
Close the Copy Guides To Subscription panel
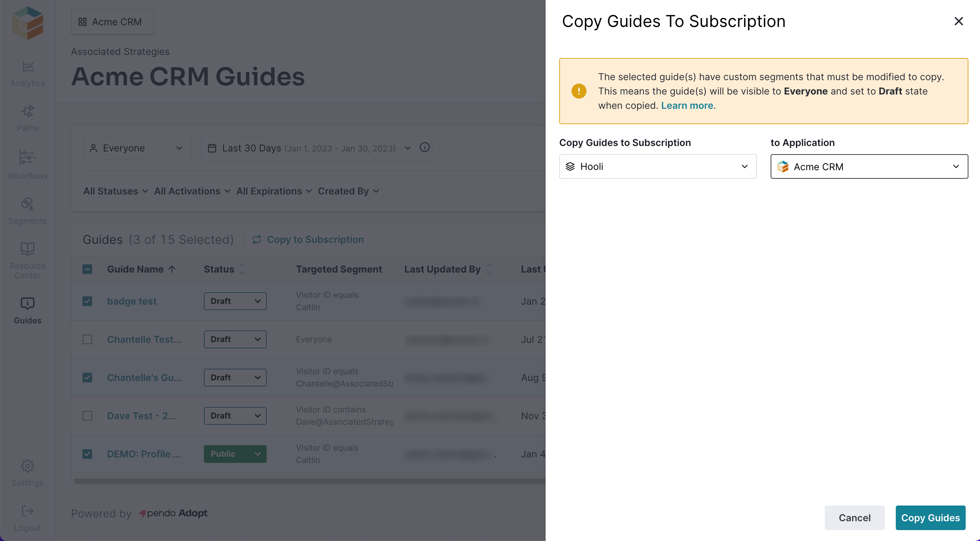click(x=958, y=21)
